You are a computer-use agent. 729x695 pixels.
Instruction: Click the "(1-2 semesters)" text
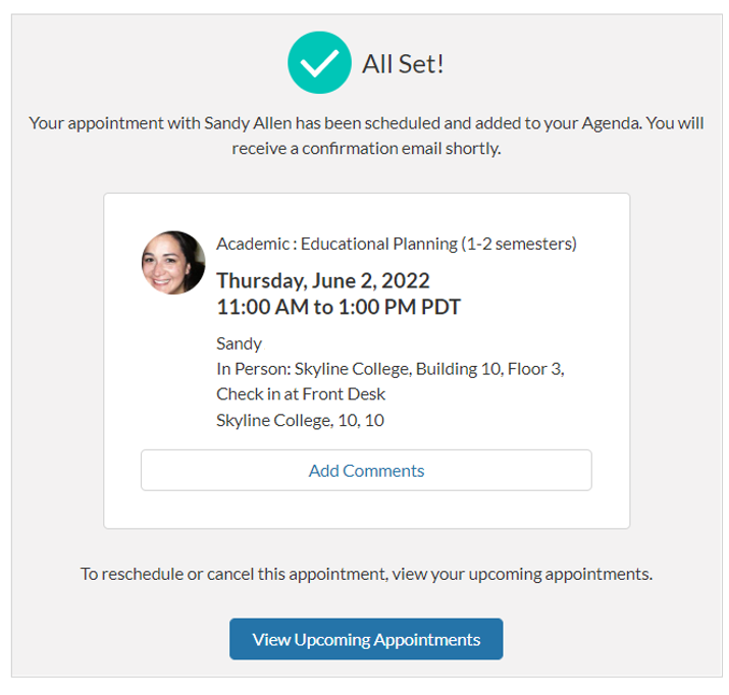click(517, 243)
